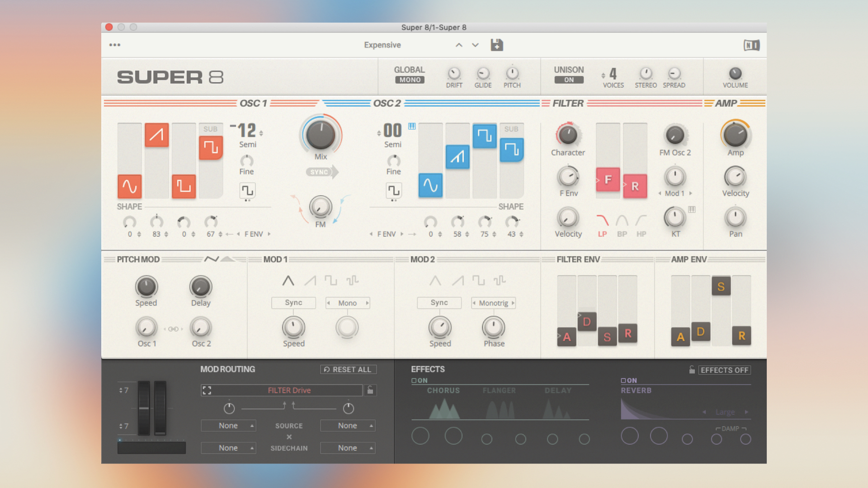868x488 pixels.
Task: Click the OSC 2 SUB waveform tile
Action: [512, 150]
